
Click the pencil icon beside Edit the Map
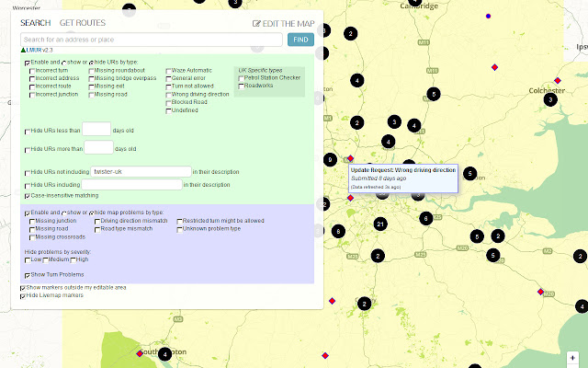pyautogui.click(x=256, y=24)
